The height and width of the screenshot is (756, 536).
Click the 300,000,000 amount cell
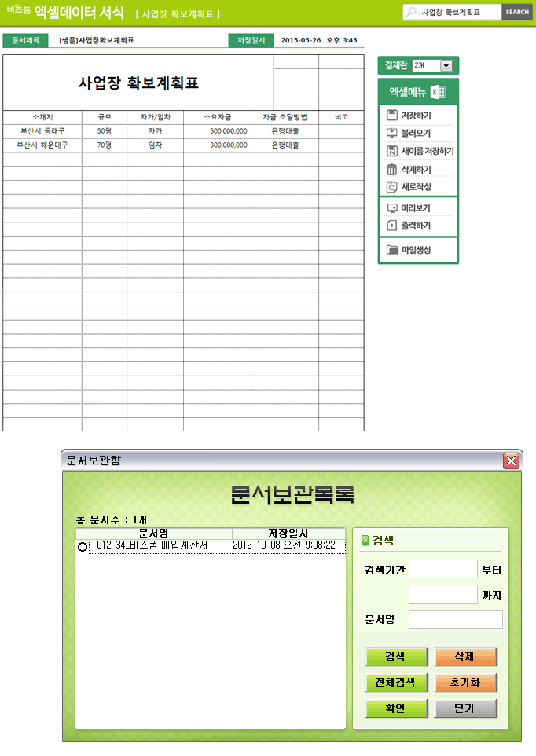(218, 145)
